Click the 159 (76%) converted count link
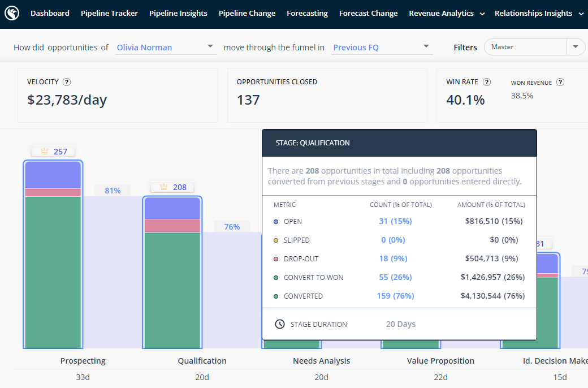 coord(395,296)
